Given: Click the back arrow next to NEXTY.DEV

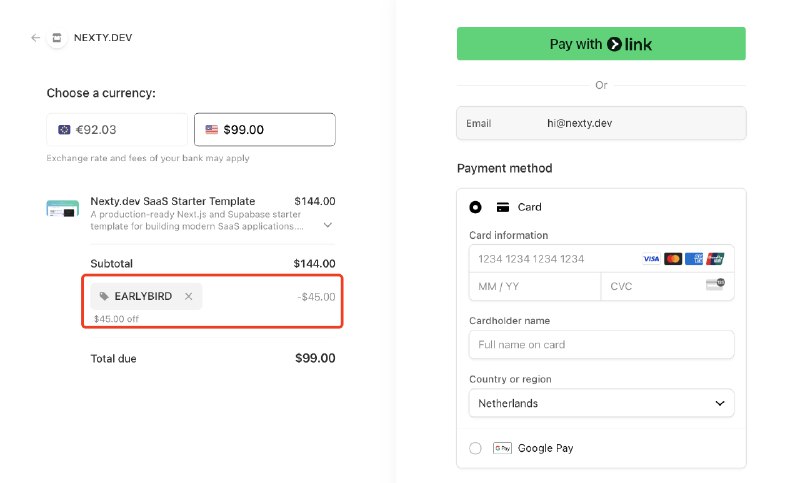Looking at the screenshot, I should coord(35,38).
